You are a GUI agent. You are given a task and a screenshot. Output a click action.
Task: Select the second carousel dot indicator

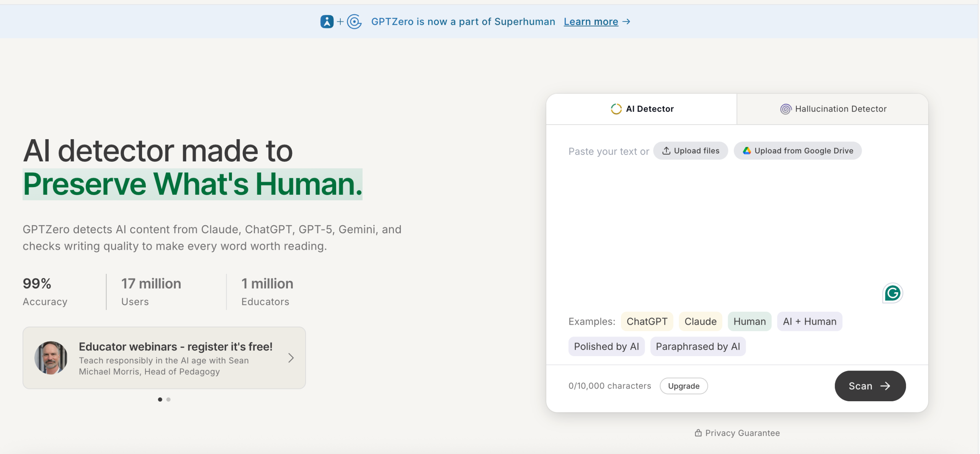(168, 399)
